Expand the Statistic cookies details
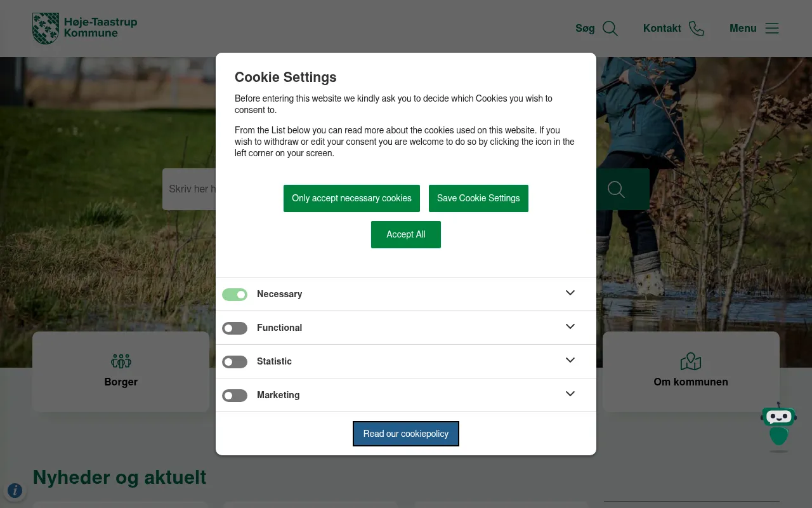 [x=570, y=360]
